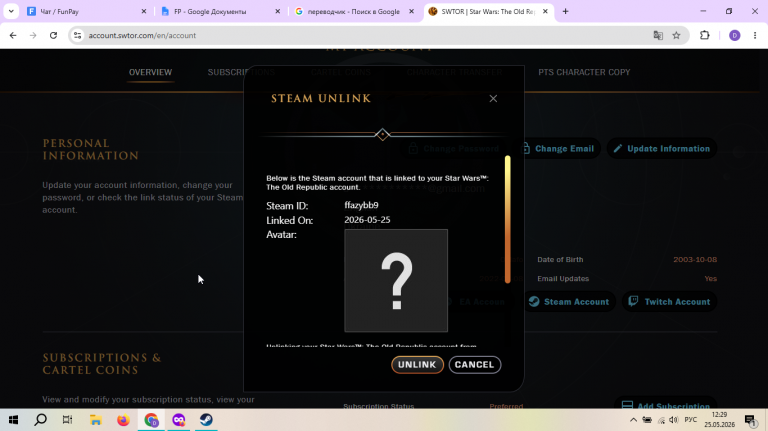Use the dialog's orange vertical scrollbar
This screenshot has height=431, width=768.
click(x=507, y=219)
